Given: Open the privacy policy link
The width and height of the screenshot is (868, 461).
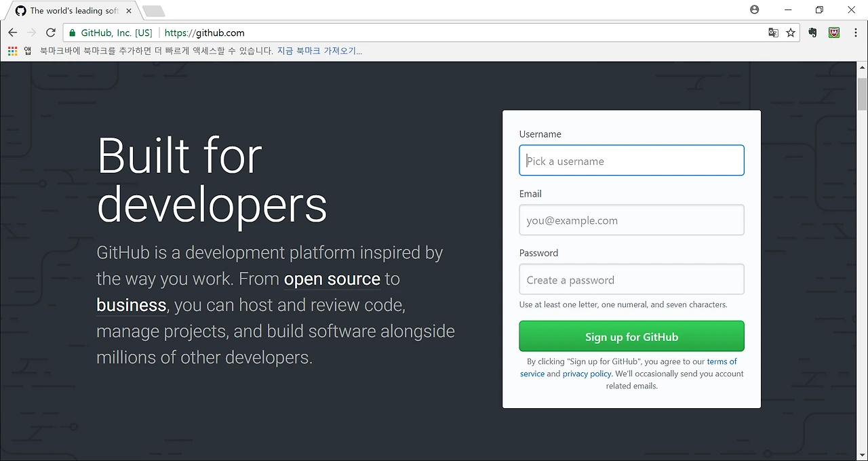Looking at the screenshot, I should [x=587, y=374].
